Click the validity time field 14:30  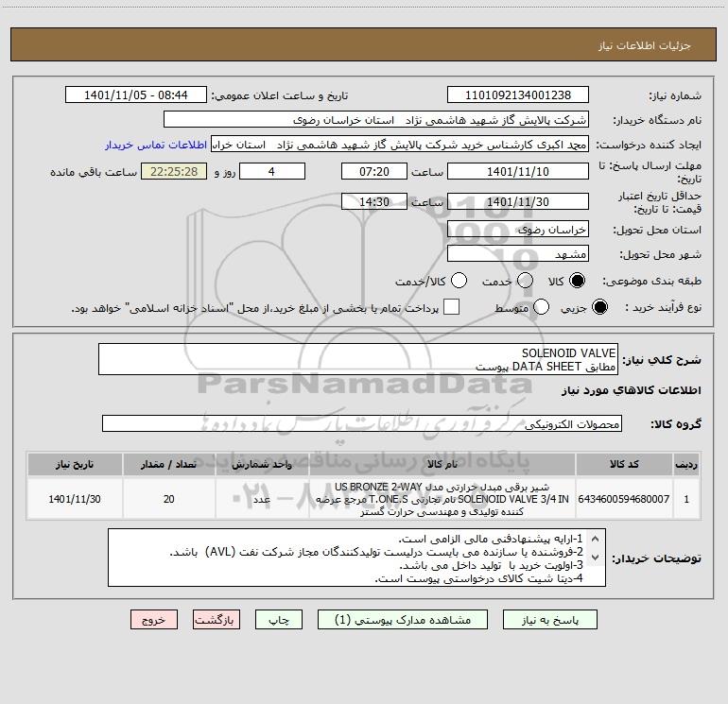pos(374,201)
